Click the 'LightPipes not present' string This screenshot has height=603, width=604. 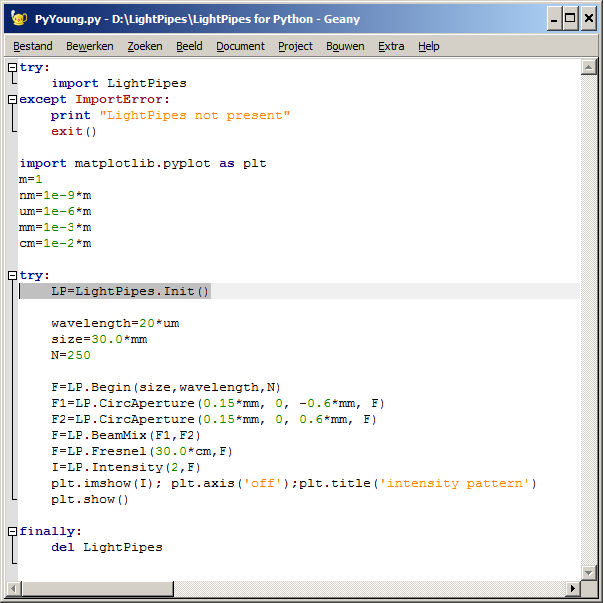click(195, 115)
